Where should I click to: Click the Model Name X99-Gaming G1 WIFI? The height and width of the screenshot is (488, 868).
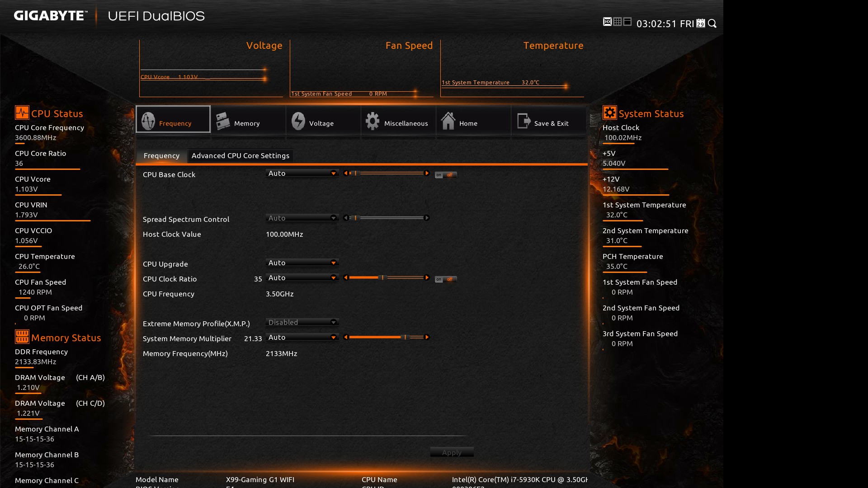(260, 479)
